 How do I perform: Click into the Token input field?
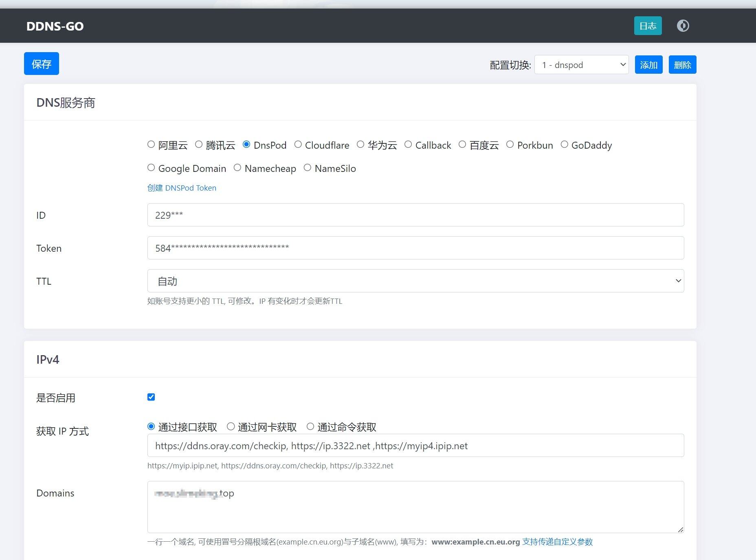pyautogui.click(x=415, y=248)
